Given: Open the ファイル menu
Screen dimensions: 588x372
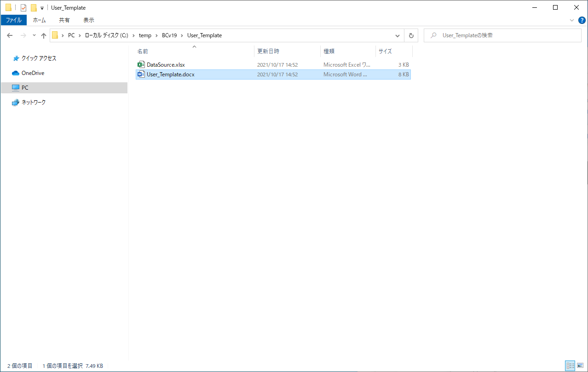Looking at the screenshot, I should [x=14, y=20].
